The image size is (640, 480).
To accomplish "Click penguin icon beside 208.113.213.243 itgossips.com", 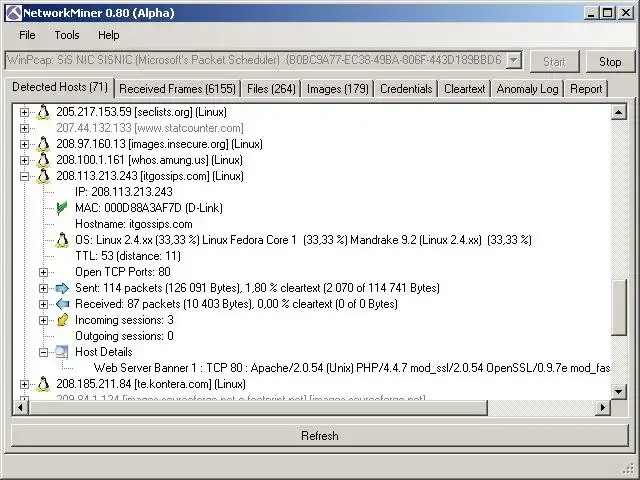I will (x=43, y=176).
